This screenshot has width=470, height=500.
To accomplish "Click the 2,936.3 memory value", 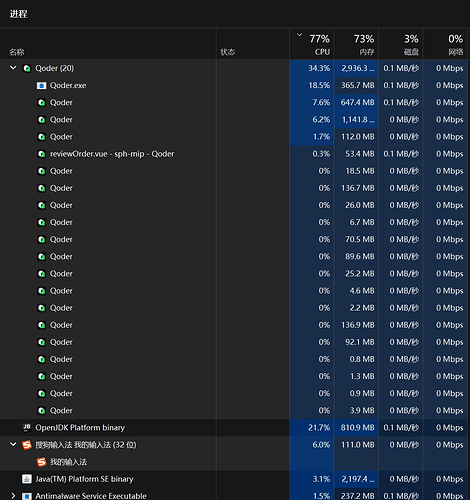I will coord(358,68).
